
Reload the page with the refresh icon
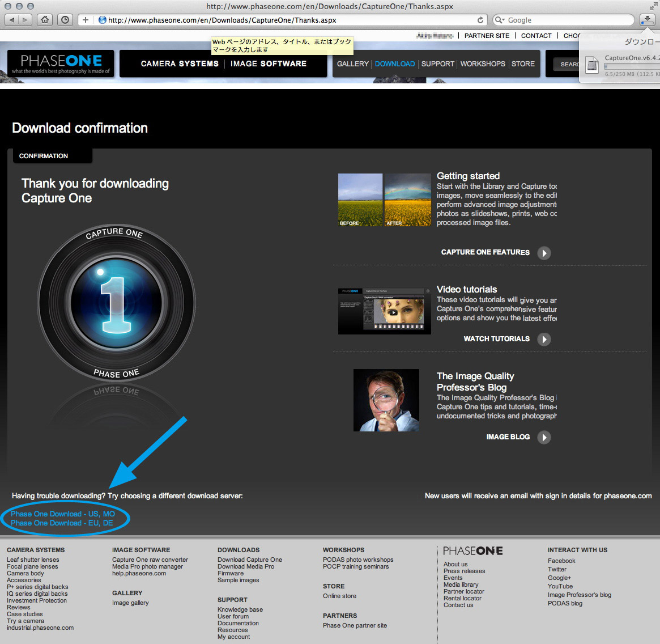[x=480, y=20]
